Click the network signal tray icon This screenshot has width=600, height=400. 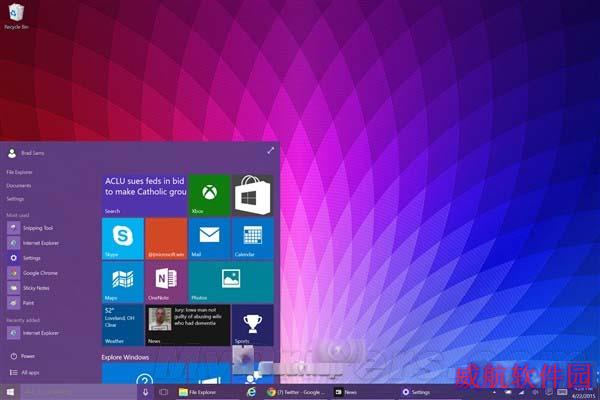(521, 392)
